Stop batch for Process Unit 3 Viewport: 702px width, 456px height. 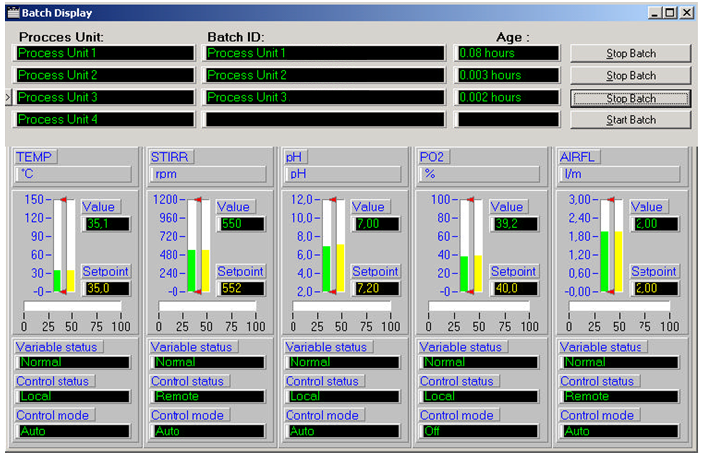click(630, 98)
